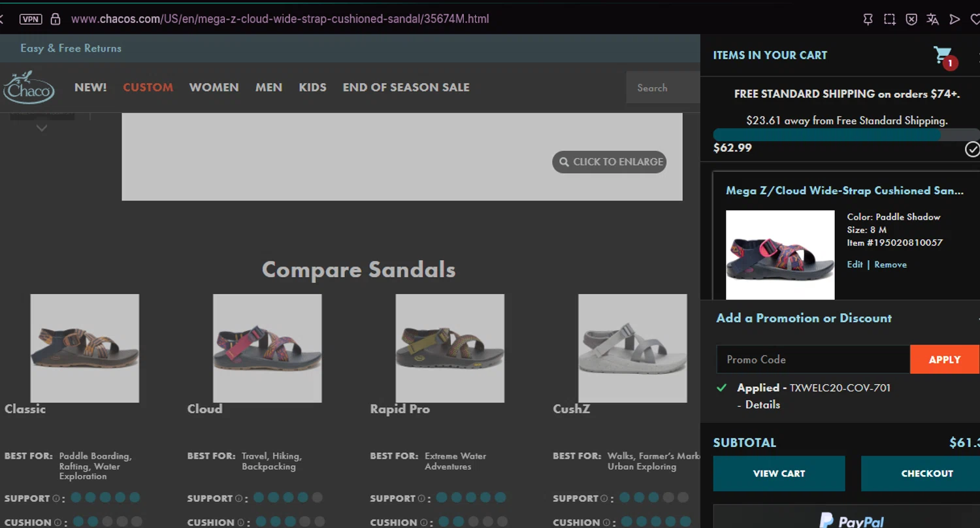Click the play/send icon in browser toolbar
980x528 pixels.
point(955,20)
